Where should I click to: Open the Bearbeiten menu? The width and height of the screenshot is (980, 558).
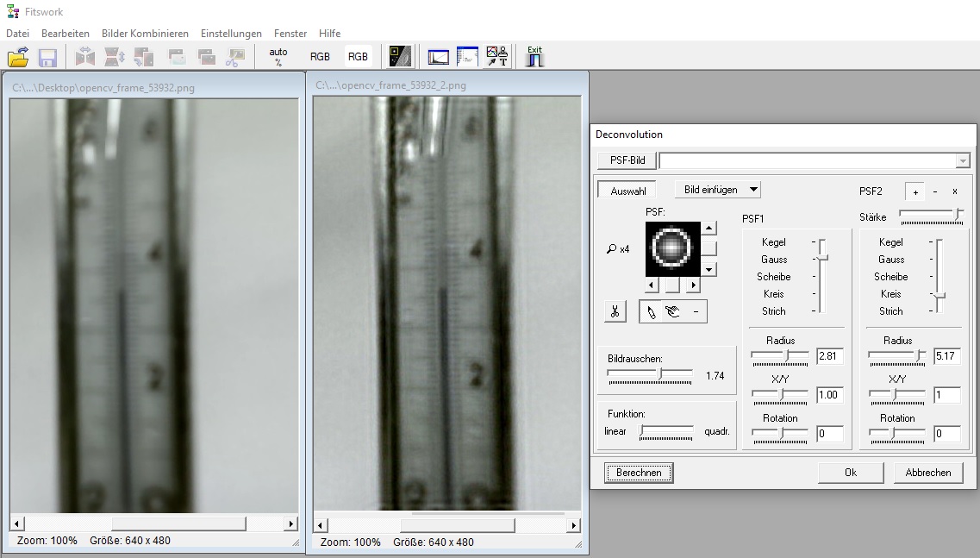(66, 33)
